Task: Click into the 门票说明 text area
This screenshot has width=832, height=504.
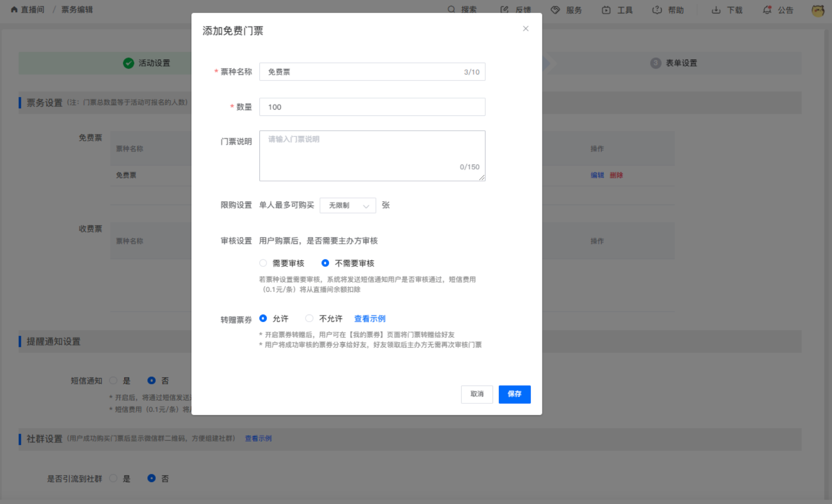Action: coord(372,156)
